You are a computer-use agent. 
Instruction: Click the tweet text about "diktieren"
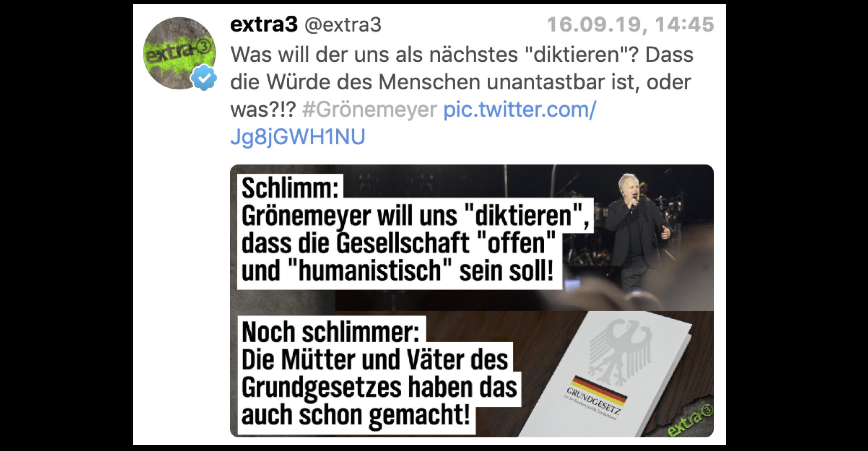pos(462,82)
